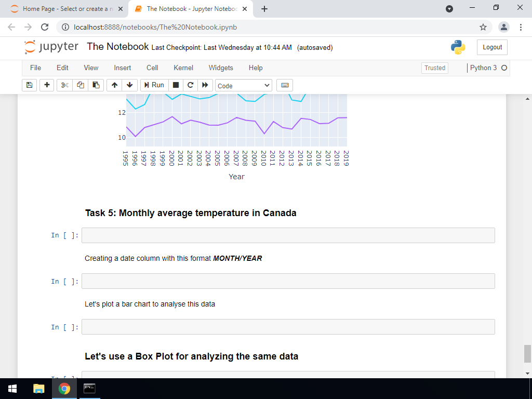Close the Home Page browser tab
This screenshot has height=399, width=532.
121,9
